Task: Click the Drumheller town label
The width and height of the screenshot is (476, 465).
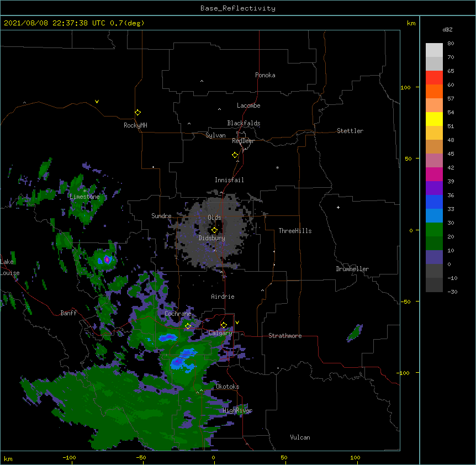Action: [x=352, y=269]
